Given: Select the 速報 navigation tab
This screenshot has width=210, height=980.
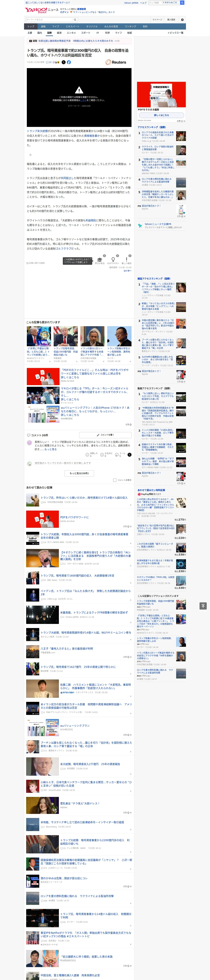Looking at the screenshot, I should (43, 26).
